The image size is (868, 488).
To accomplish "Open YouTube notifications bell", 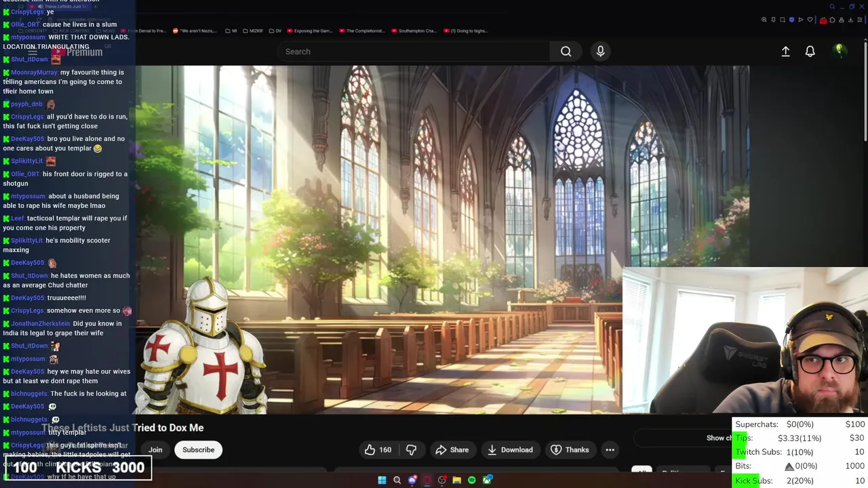I will pos(810,52).
